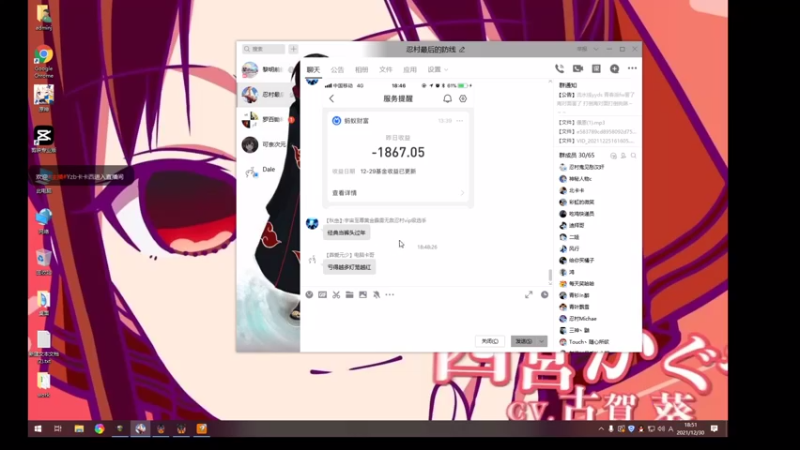Screen dimensions: 800x450
Task: Open File Explorer from the taskbar
Action: pyautogui.click(x=79, y=429)
